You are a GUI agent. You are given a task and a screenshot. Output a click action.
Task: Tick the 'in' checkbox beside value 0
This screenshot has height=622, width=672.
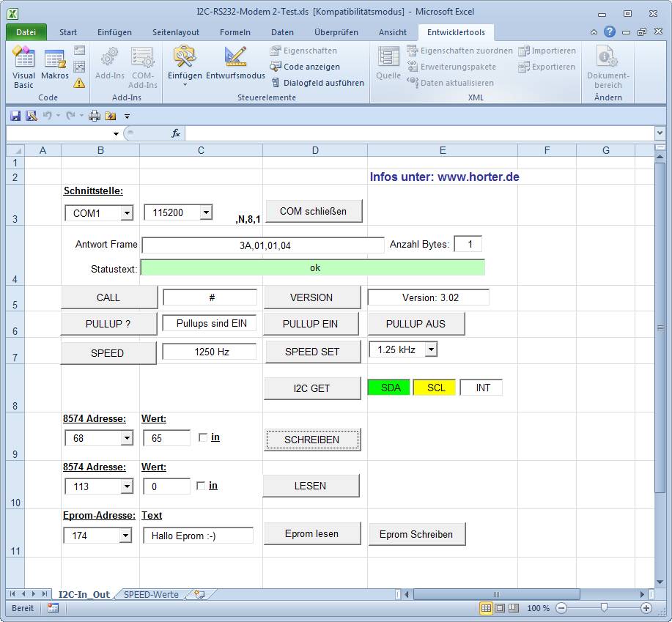coord(201,486)
